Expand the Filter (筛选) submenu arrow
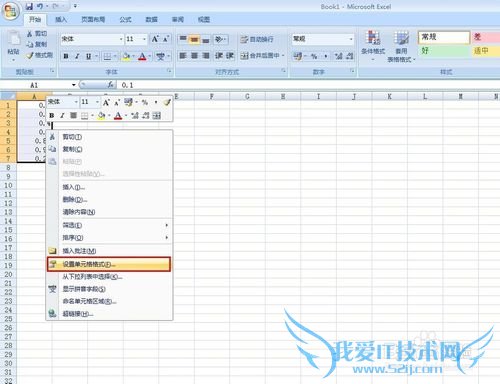The height and width of the screenshot is (384, 500). tap(166, 225)
